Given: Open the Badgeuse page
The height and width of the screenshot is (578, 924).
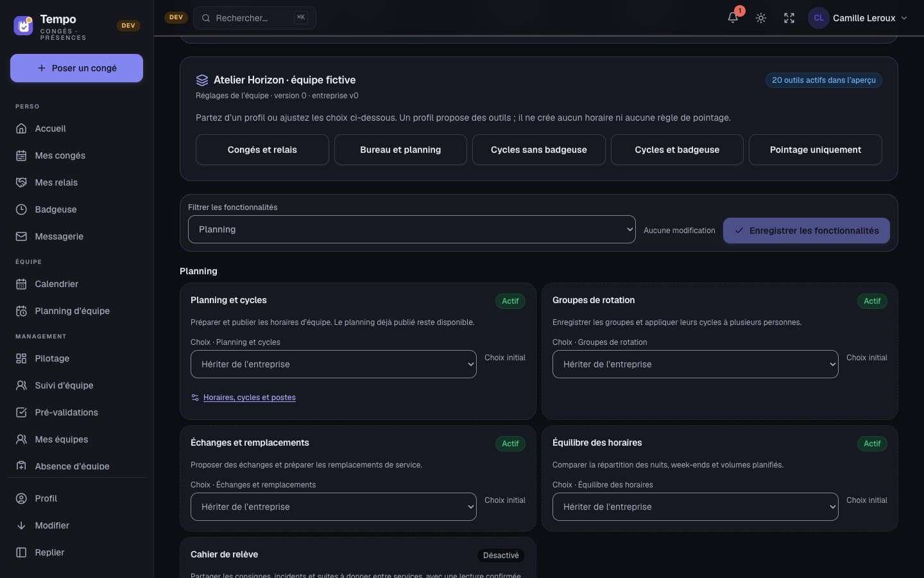Looking at the screenshot, I should point(76,209).
